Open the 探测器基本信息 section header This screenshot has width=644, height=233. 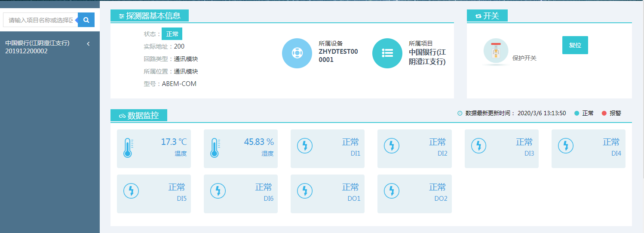[150, 16]
